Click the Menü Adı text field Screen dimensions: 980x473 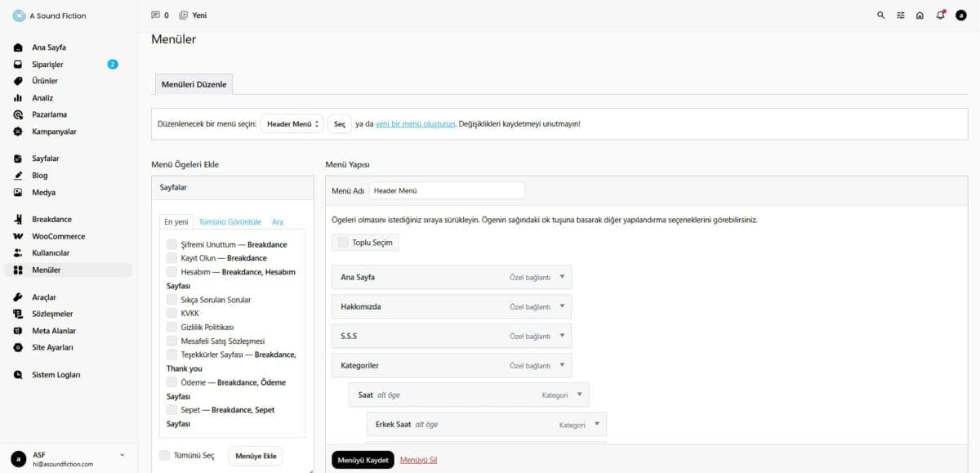click(447, 190)
